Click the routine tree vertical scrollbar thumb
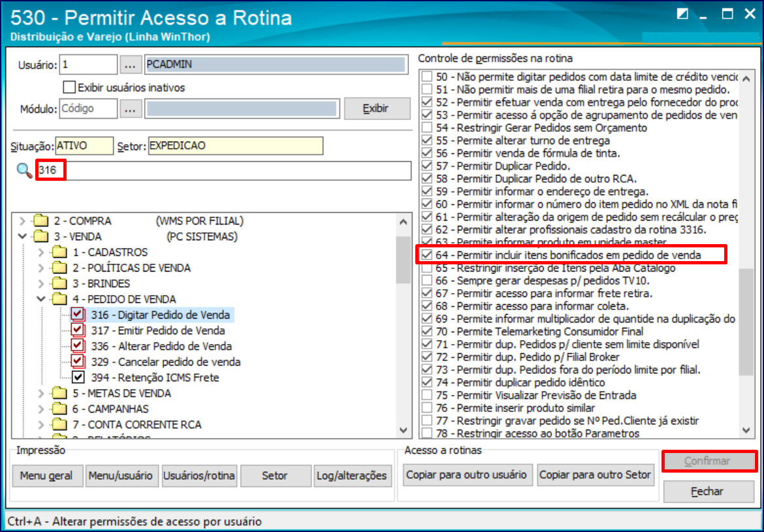 coord(403,259)
